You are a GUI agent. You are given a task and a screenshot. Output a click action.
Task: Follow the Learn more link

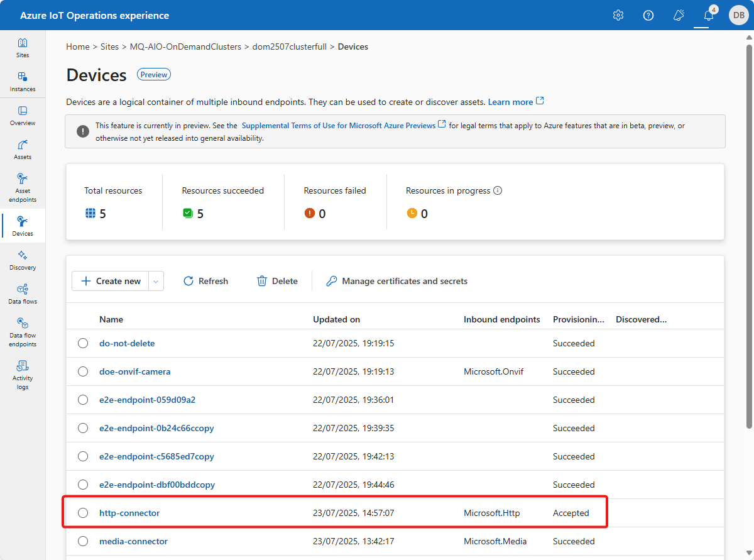tap(516, 102)
